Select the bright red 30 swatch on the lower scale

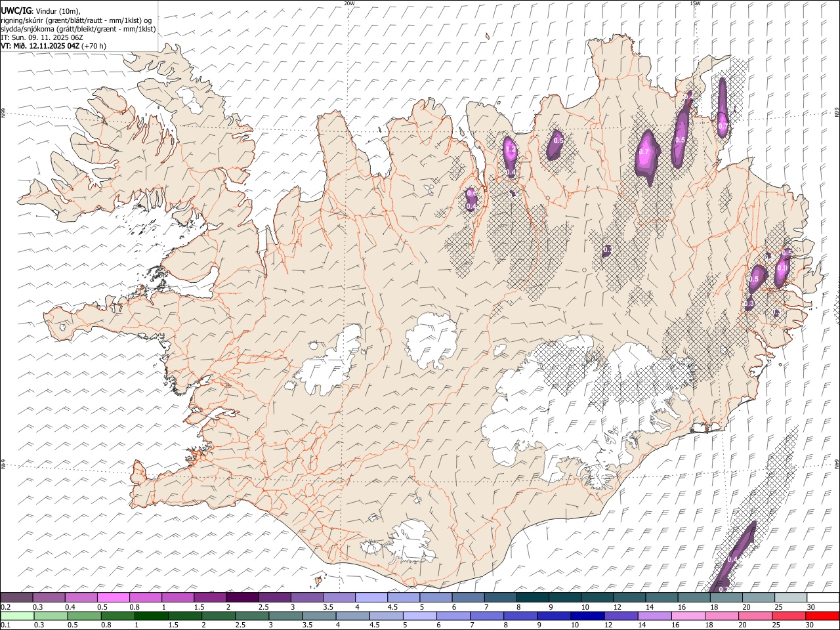tap(823, 616)
